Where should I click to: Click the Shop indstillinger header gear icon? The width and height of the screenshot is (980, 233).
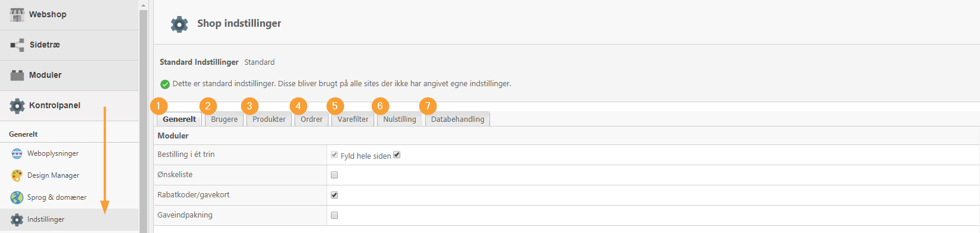pyautogui.click(x=179, y=24)
